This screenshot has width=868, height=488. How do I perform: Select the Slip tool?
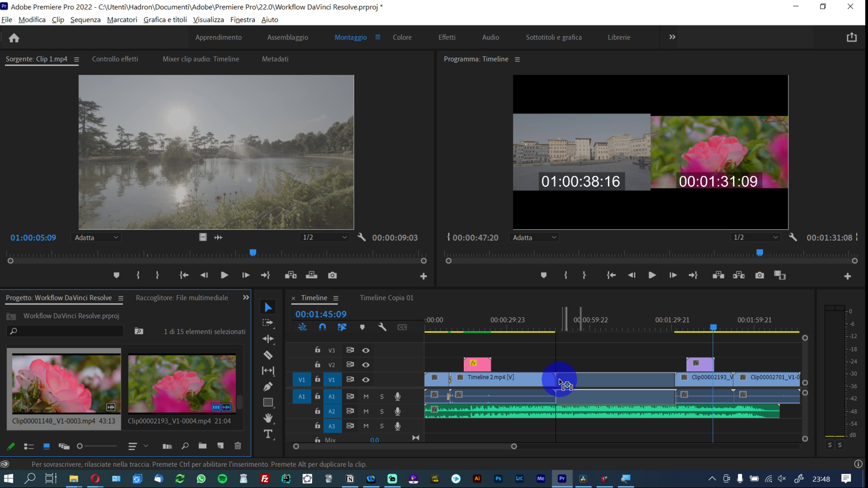(268, 371)
